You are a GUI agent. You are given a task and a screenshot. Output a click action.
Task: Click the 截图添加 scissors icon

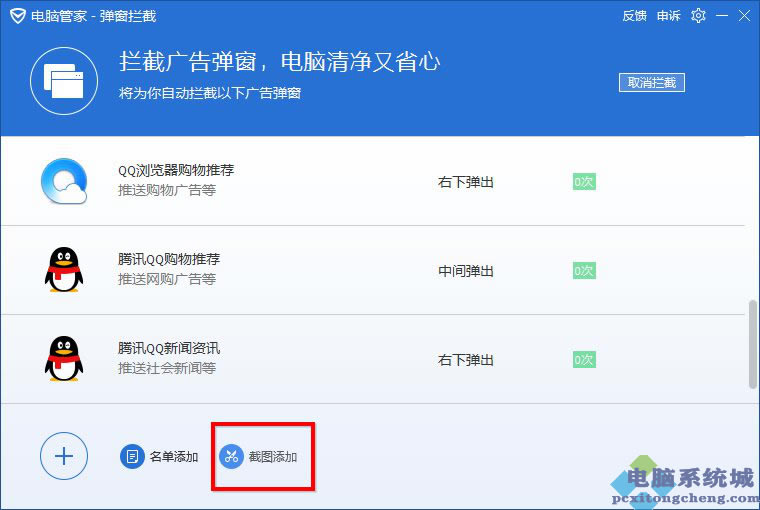[231, 456]
